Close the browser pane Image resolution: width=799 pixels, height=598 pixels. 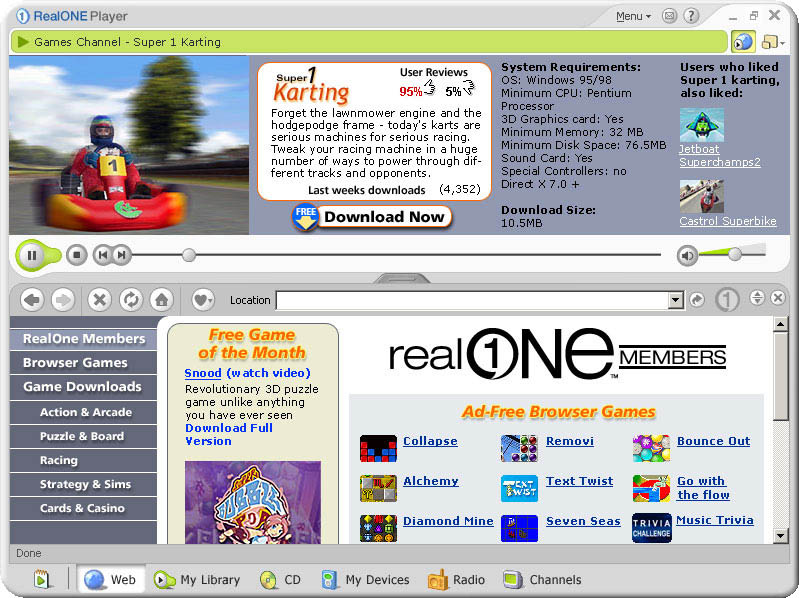pyautogui.click(x=778, y=297)
